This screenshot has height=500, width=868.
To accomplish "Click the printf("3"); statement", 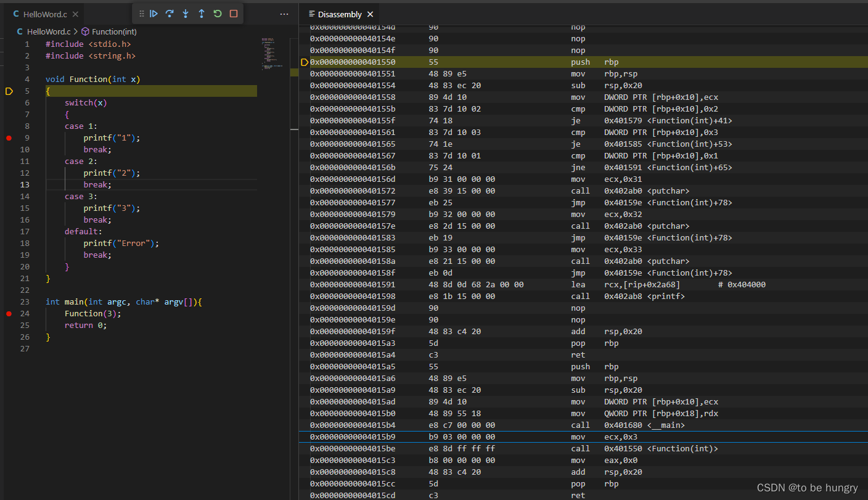I will point(112,208).
